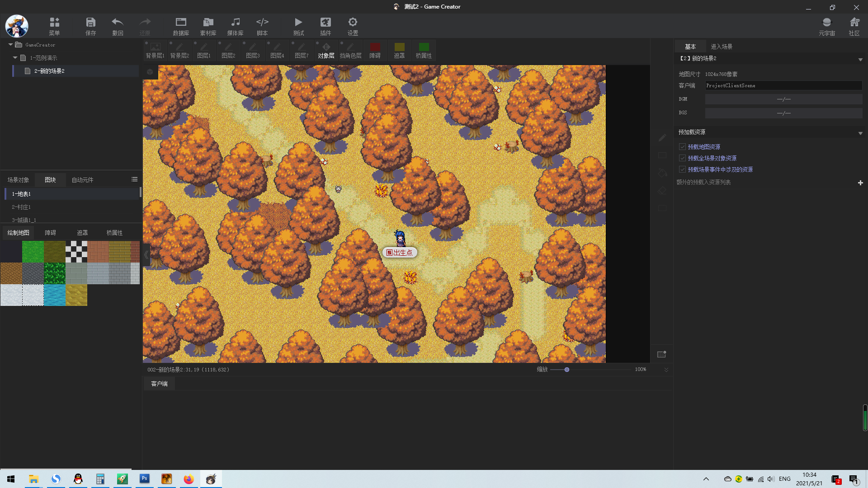868x488 pixels.
Task: Open Firefox from the taskbar
Action: 189,479
